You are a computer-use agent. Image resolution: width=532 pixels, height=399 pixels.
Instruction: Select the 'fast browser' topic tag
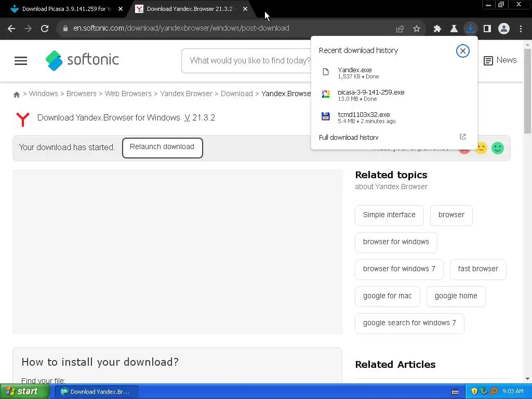[478, 270]
